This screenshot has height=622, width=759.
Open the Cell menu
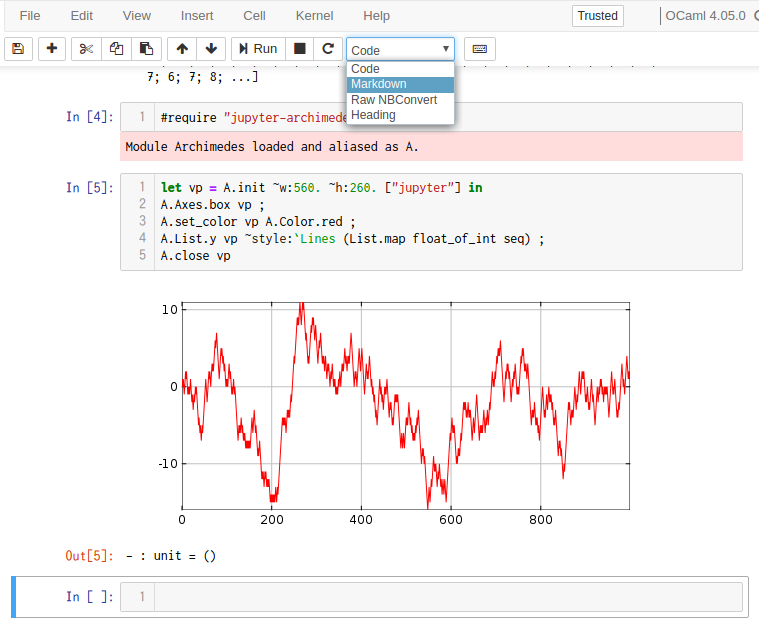(255, 16)
